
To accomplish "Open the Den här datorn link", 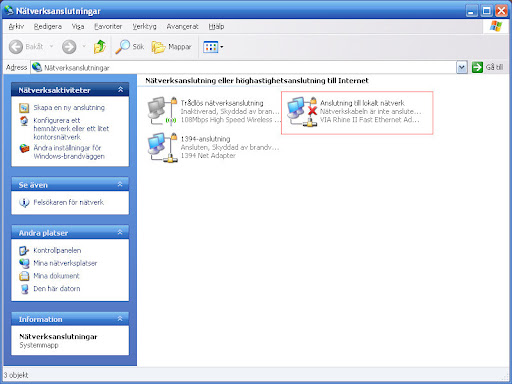I will (x=57, y=289).
